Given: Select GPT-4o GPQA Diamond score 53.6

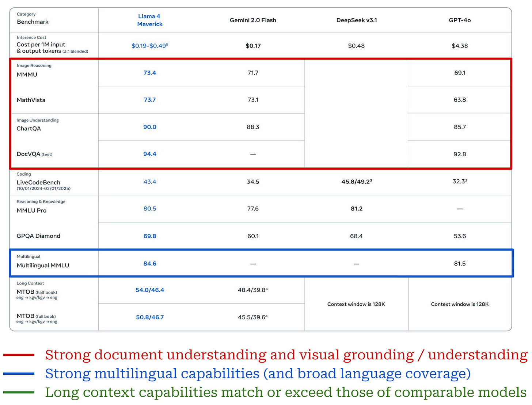Looking at the screenshot, I should [x=460, y=236].
